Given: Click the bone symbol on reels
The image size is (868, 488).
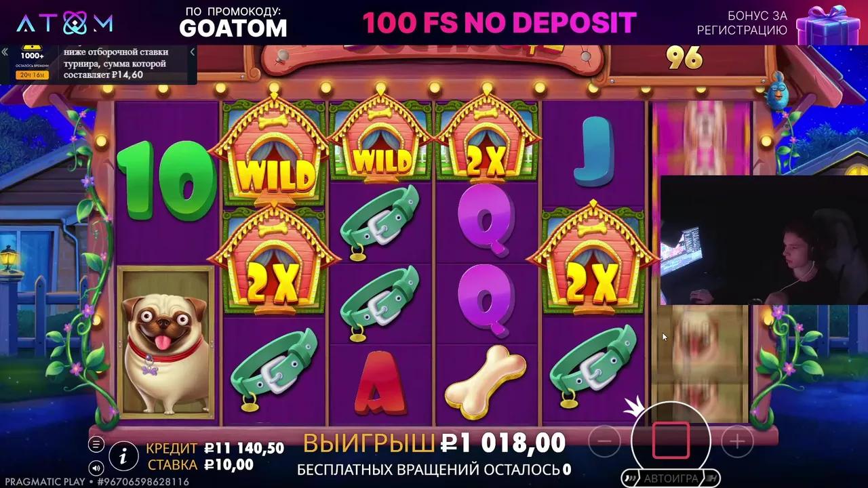Looking at the screenshot, I should coord(486,380).
